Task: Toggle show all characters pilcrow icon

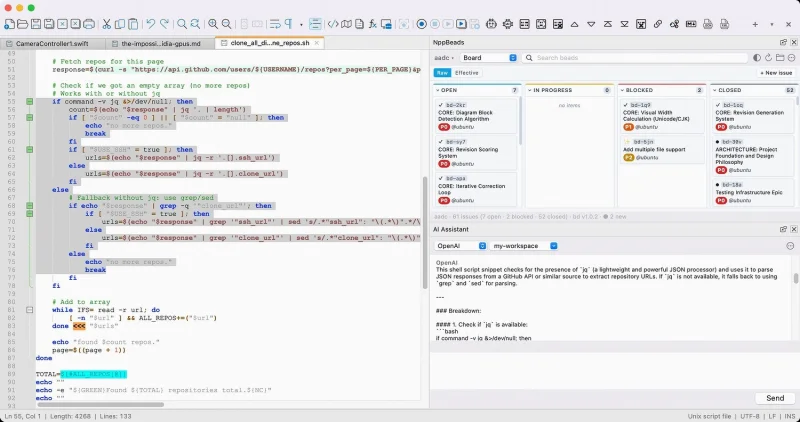Action: pos(288,24)
